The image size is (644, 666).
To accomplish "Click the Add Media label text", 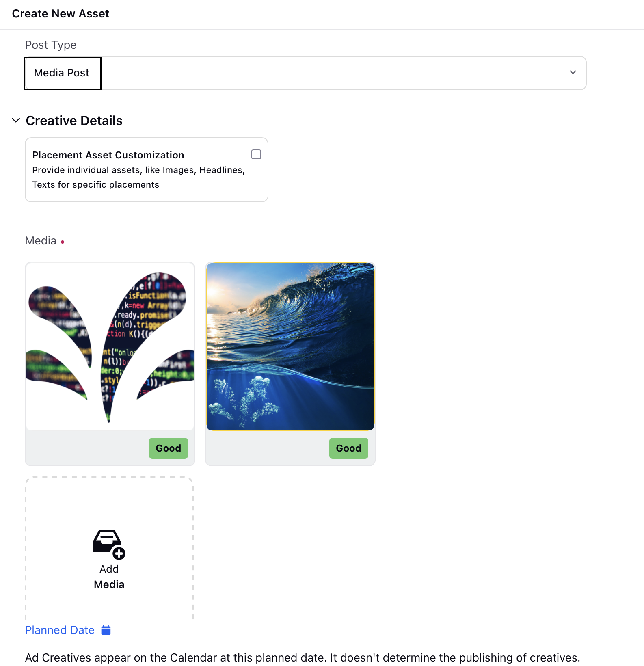I will [109, 577].
